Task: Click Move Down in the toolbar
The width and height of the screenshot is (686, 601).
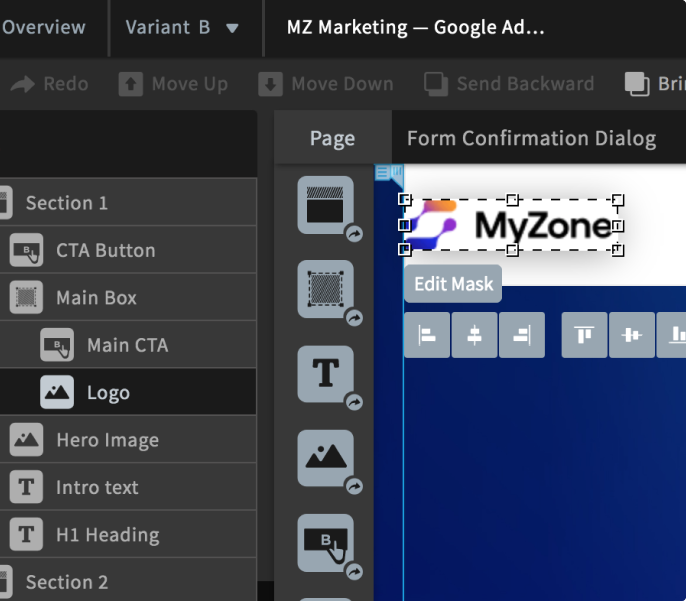Action: pos(328,84)
